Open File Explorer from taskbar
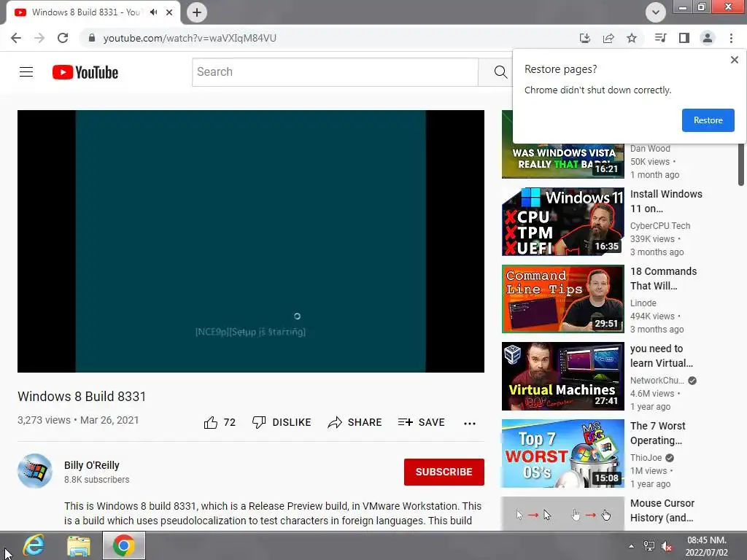This screenshot has height=560, width=747. pyautogui.click(x=79, y=545)
